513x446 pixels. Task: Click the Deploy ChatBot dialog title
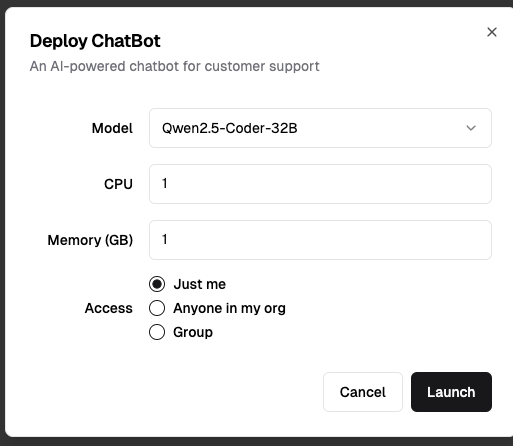(x=95, y=41)
